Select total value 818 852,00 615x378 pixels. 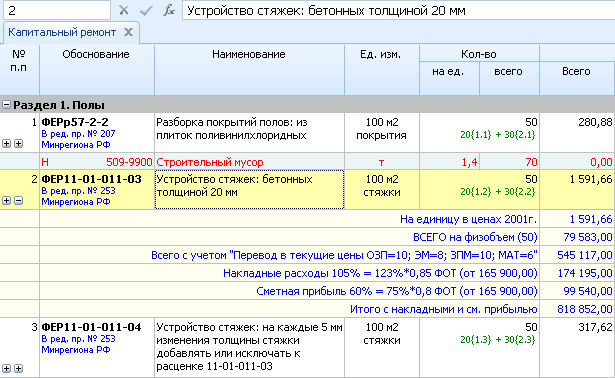tap(585, 309)
